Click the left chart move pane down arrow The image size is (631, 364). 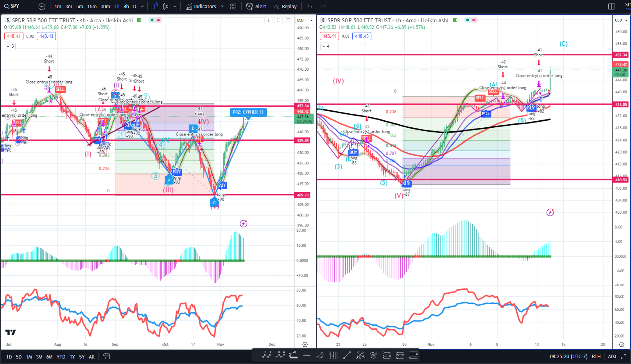pyautogui.click(x=268, y=20)
